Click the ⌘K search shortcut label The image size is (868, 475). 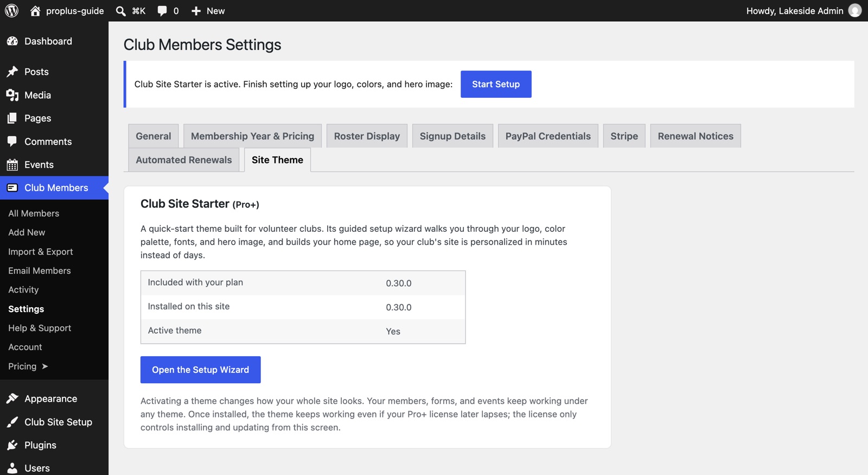coord(139,11)
